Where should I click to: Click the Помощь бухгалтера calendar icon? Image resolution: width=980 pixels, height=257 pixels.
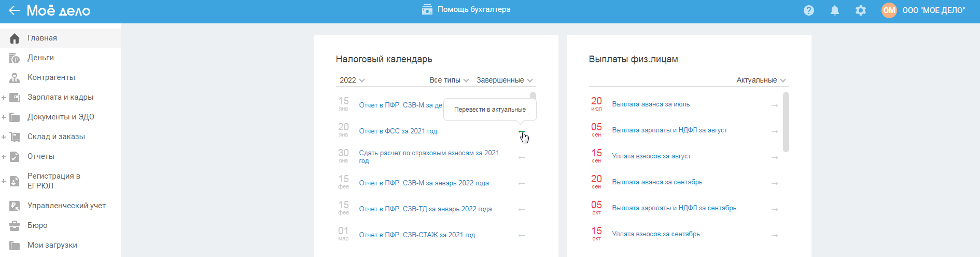(x=427, y=9)
